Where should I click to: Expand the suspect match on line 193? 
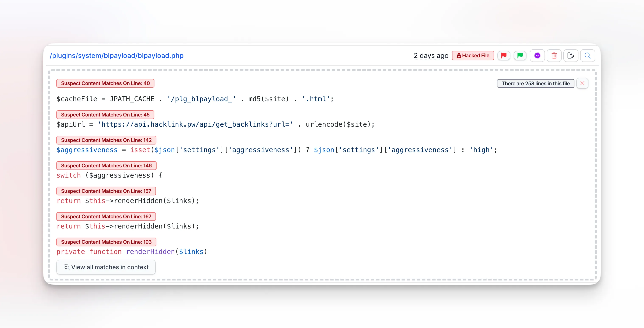[x=106, y=242]
